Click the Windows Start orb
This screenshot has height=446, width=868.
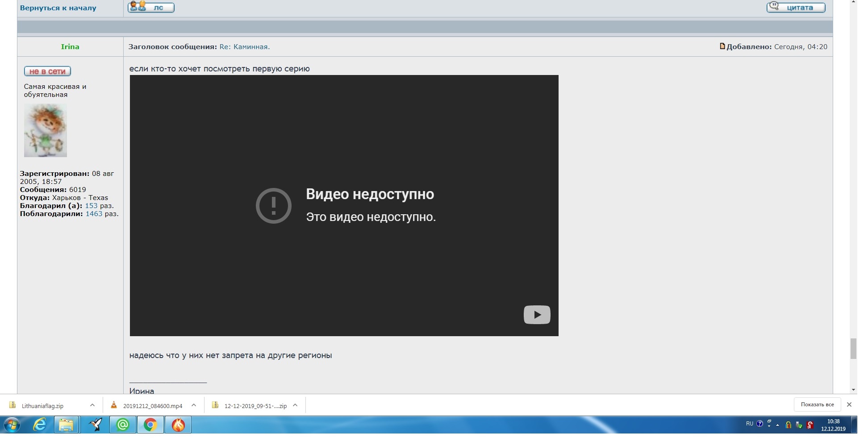(12, 425)
